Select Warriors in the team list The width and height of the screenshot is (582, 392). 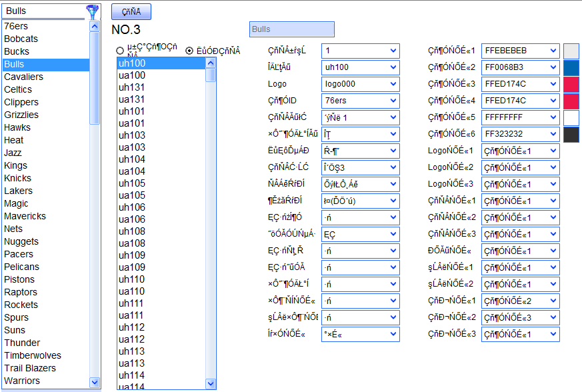pos(45,381)
